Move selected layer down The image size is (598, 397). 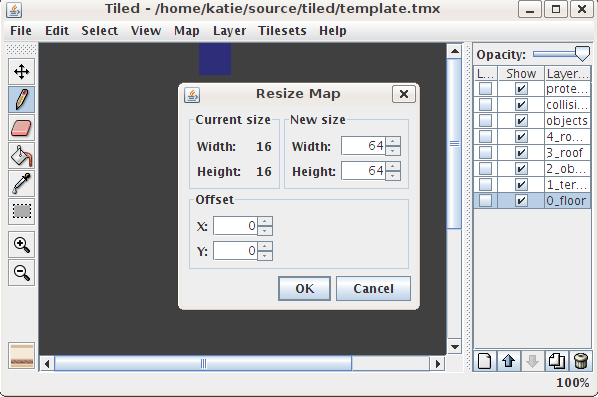[532, 361]
